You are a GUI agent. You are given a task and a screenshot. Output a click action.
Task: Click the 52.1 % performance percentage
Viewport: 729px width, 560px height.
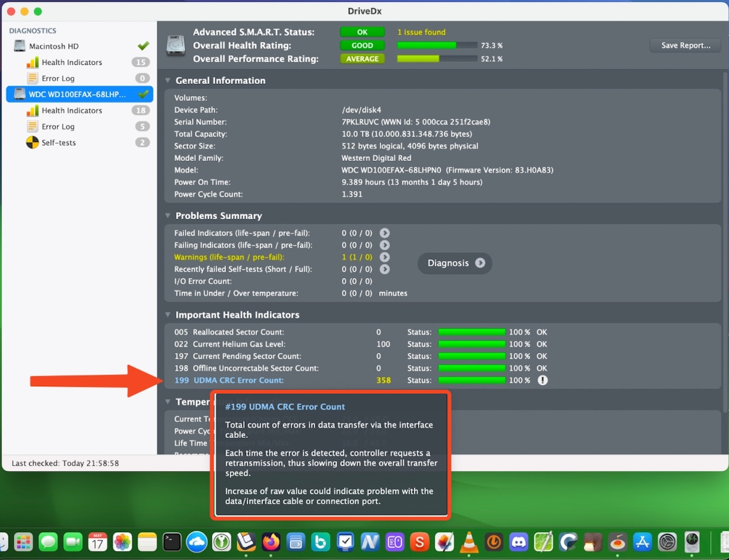[491, 59]
